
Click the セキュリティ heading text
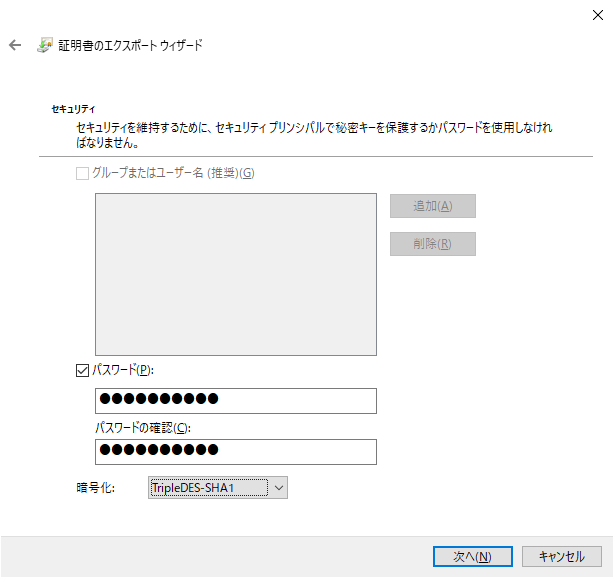73,109
